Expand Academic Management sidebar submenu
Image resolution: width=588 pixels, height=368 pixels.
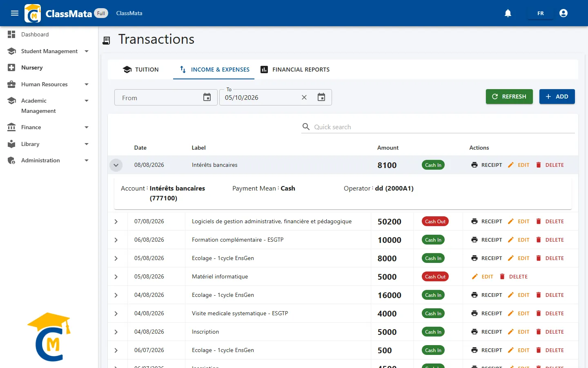click(x=87, y=101)
